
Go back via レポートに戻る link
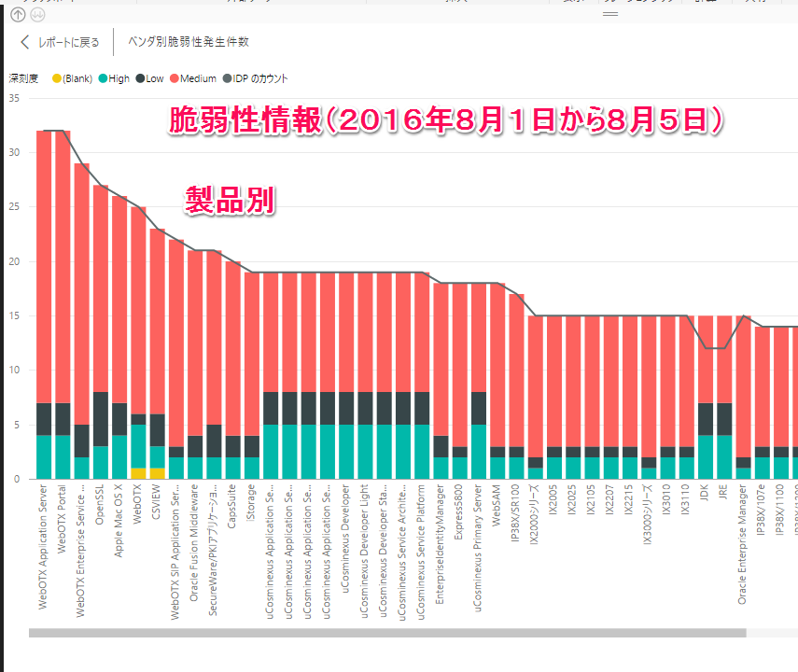[x=69, y=42]
